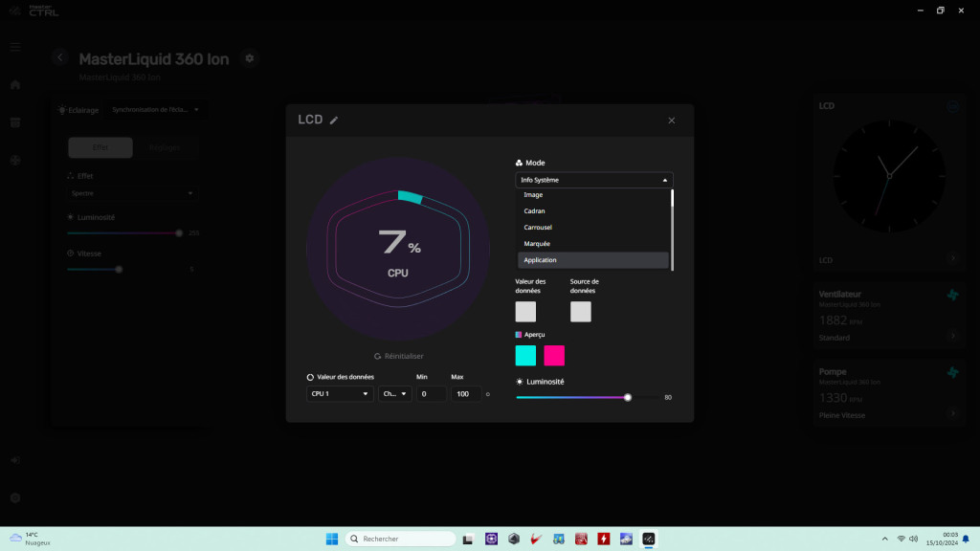
Task: Open the Ventilateur card arrow
Action: click(x=953, y=336)
